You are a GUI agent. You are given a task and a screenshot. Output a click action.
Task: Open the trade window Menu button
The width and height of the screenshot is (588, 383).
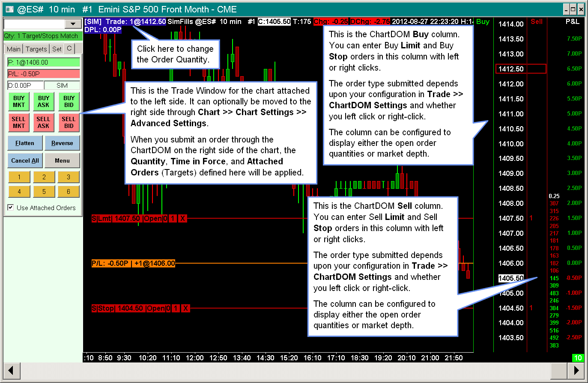click(62, 160)
